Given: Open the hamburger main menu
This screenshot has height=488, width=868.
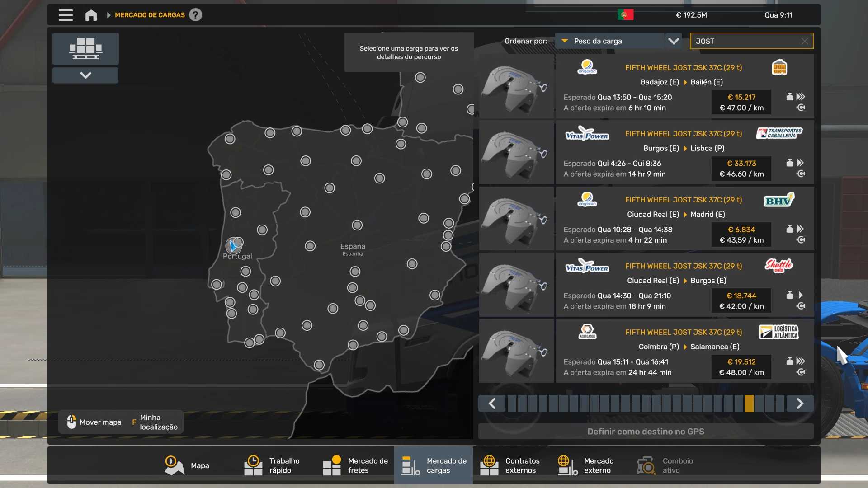Looking at the screenshot, I should pos(66,15).
